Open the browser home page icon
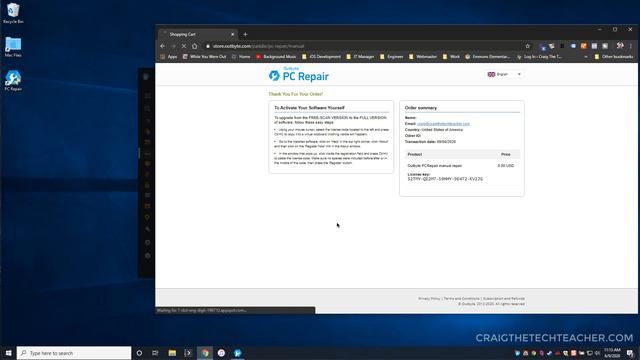Viewport: 640px width, 360px height. click(x=195, y=46)
